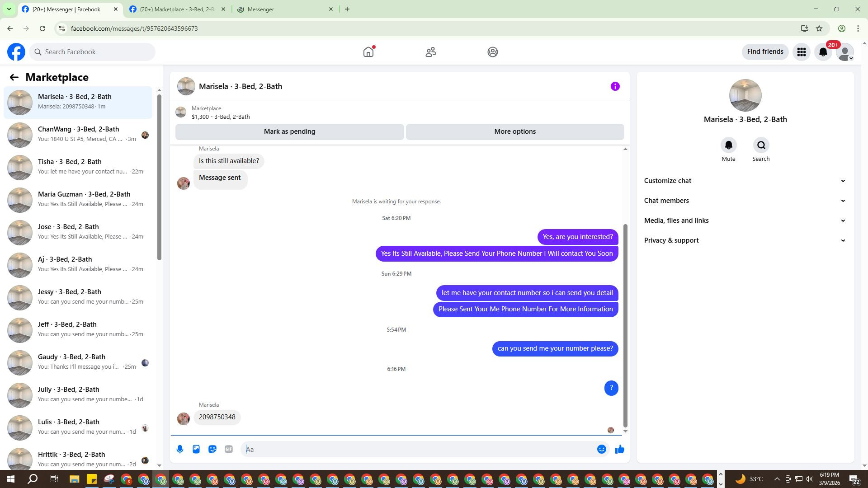Expand Privacy & support section

(745, 240)
